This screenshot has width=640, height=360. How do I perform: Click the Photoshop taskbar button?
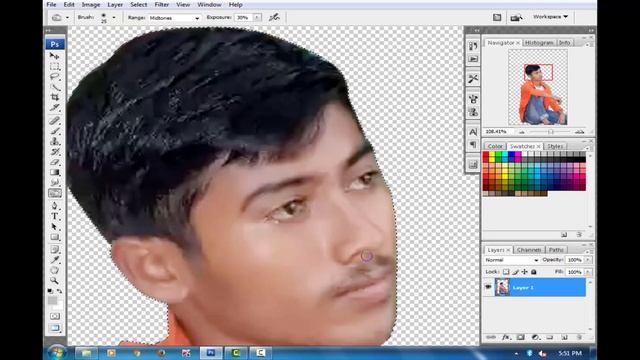click(211, 353)
